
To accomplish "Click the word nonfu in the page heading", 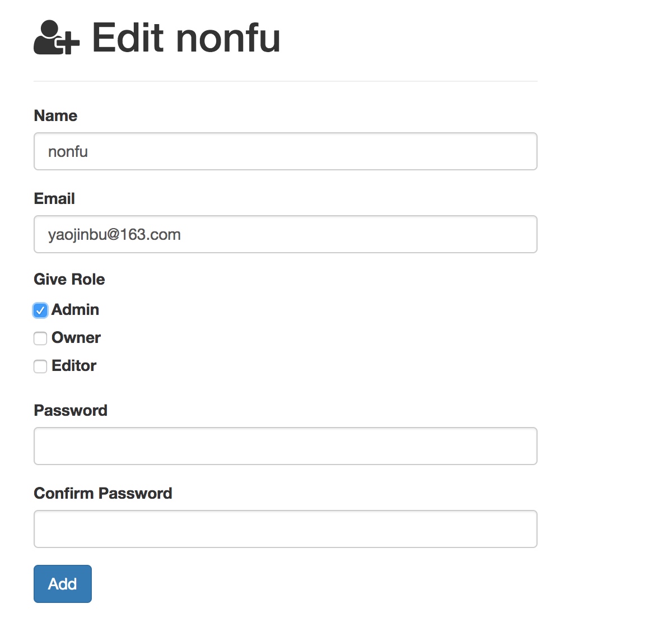I will 228,39.
